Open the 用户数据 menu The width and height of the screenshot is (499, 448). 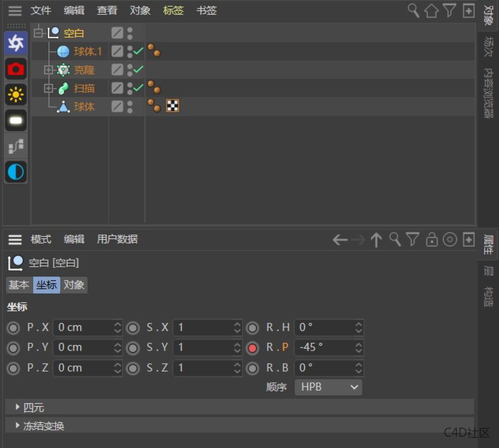pyautogui.click(x=117, y=239)
